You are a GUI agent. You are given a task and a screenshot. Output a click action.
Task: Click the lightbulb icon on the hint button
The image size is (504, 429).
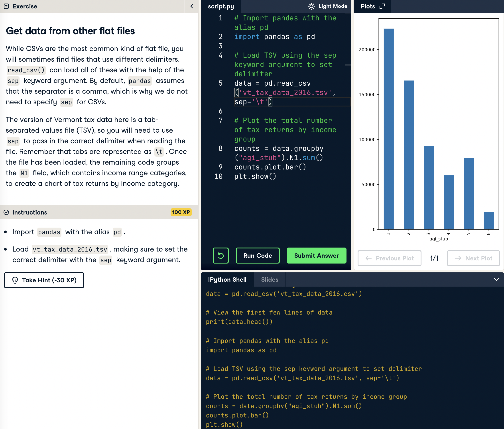coord(15,280)
